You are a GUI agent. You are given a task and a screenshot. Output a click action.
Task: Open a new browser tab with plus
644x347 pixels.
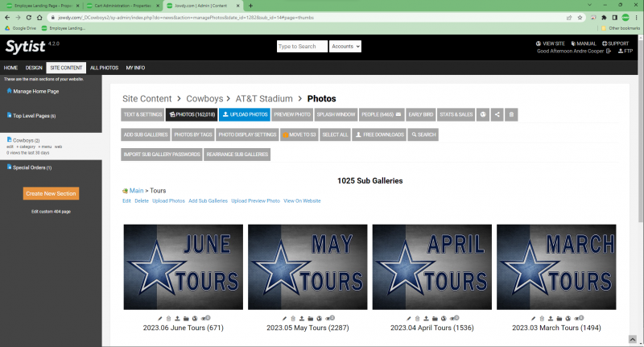pyautogui.click(x=250, y=6)
